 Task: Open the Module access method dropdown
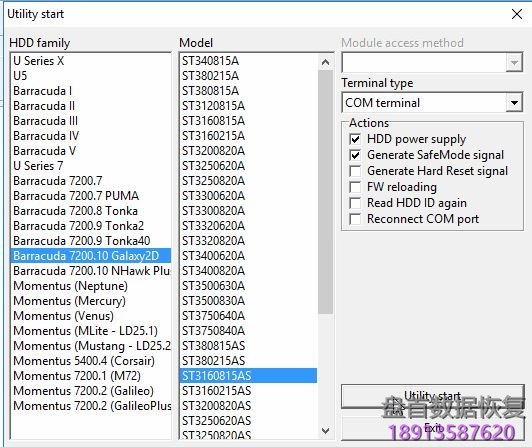514,63
